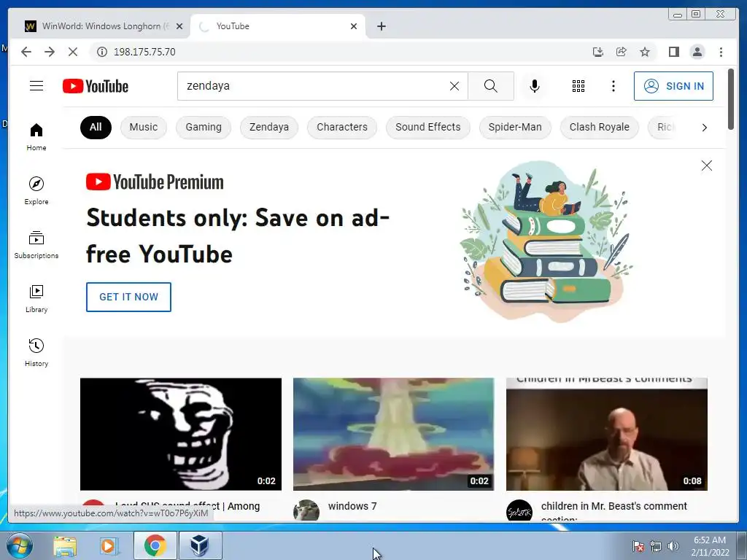
Task: Open the Windows Start menu
Action: pyautogui.click(x=19, y=545)
